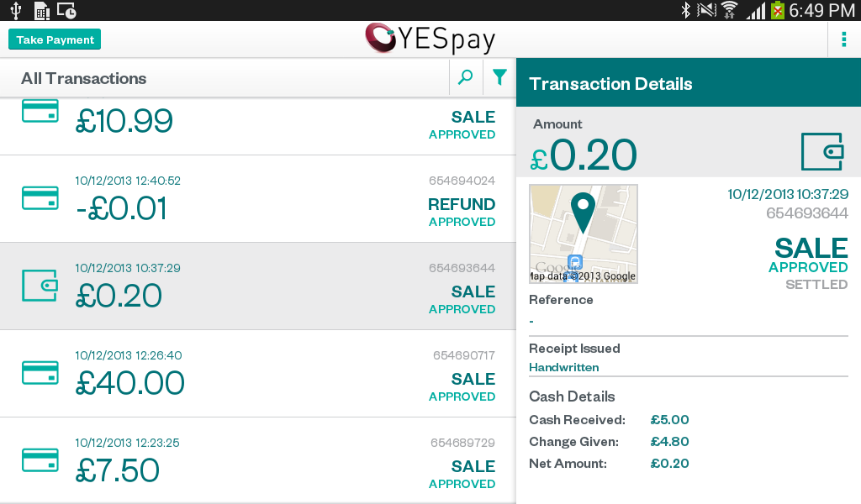Click the YESpay logo
The height and width of the screenshot is (504, 861).
[430, 39]
